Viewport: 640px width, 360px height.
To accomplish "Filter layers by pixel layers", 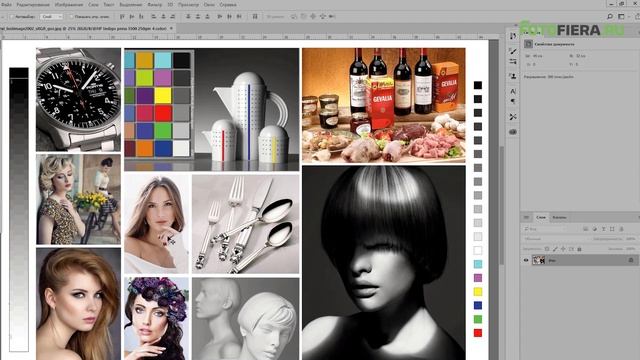I will tap(586, 229).
